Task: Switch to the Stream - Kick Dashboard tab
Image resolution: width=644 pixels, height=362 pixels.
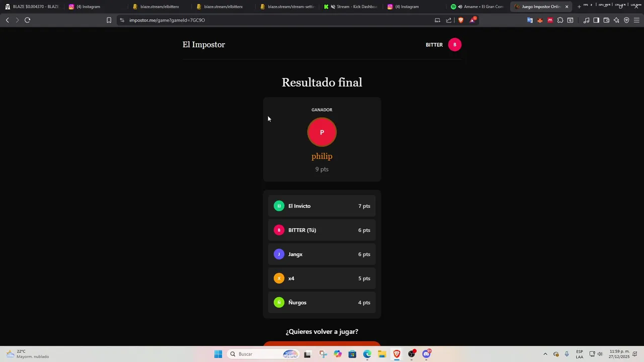Action: coord(351,7)
